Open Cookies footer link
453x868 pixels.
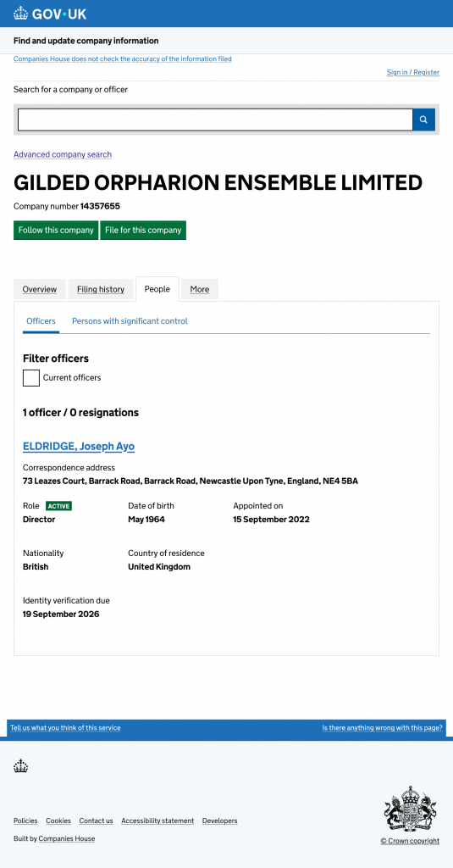pyautogui.click(x=58, y=821)
